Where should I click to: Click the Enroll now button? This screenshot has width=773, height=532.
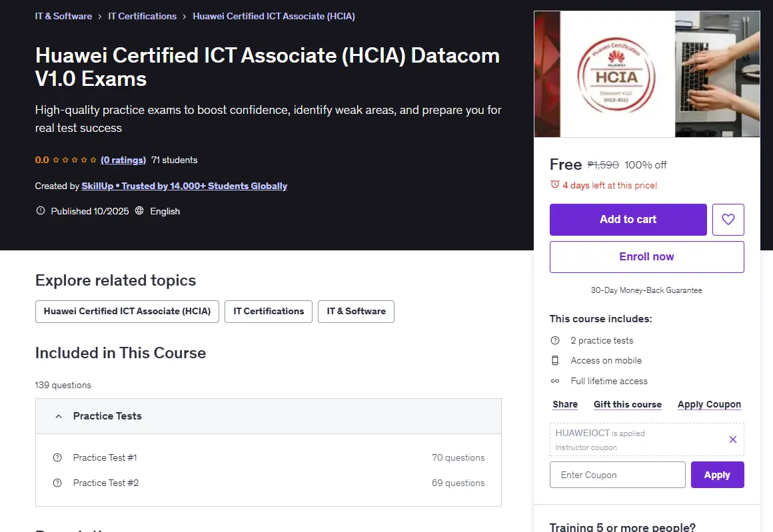point(647,256)
